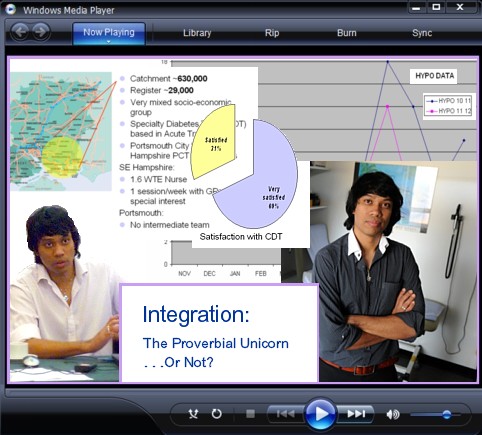This screenshot has width=482, height=435.
Task: Open the Now Playing tab
Action: tap(109, 33)
